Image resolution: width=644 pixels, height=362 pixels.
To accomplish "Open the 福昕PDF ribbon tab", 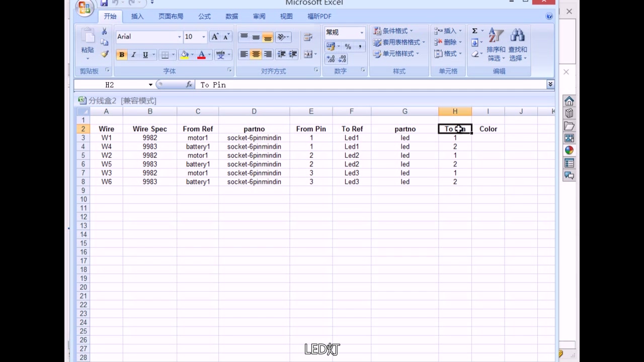I will (x=319, y=16).
